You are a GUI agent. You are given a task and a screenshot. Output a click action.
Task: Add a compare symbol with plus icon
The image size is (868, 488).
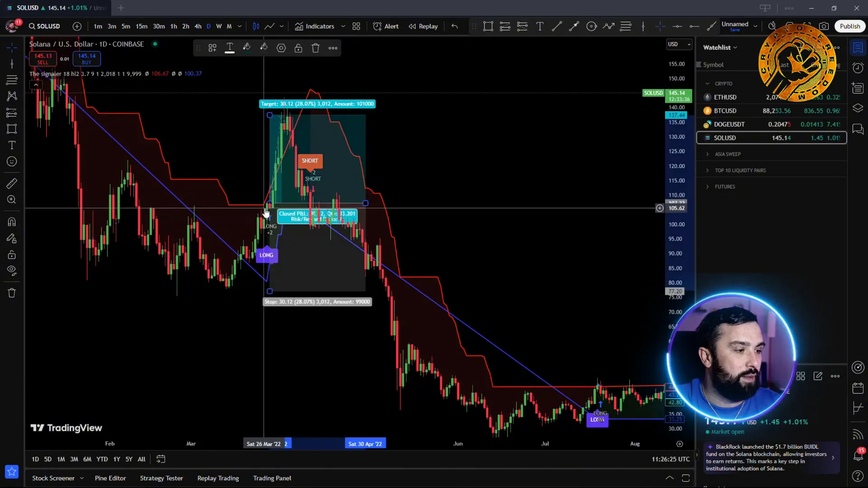coord(77,26)
